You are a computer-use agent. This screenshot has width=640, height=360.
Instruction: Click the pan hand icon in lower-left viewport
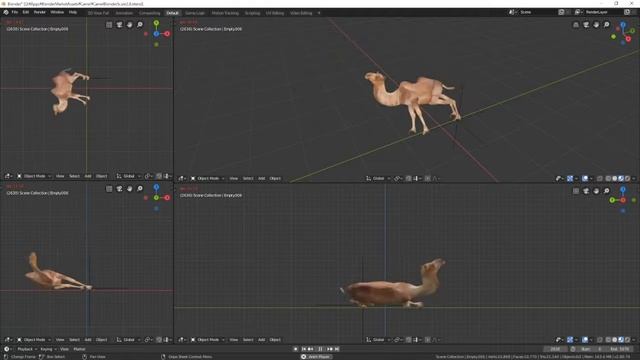pos(129,189)
